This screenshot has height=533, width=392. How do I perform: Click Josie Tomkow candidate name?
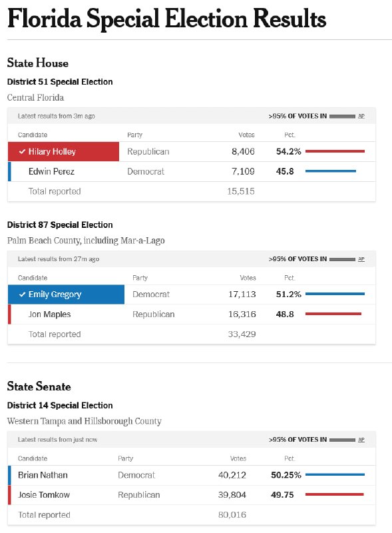tap(44, 494)
